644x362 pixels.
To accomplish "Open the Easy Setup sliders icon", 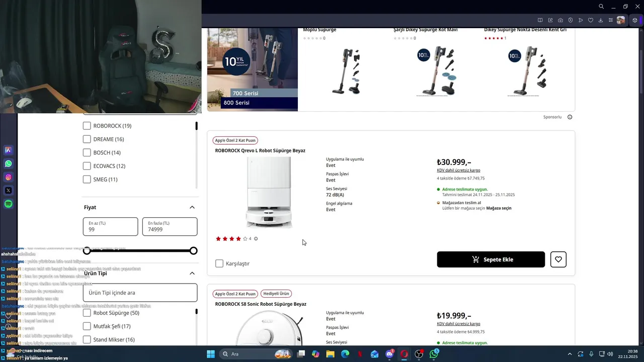I will click(x=611, y=20).
